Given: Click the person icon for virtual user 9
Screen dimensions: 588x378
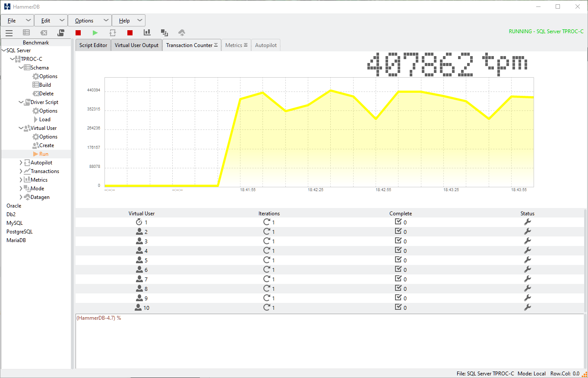Looking at the screenshot, I should point(139,298).
